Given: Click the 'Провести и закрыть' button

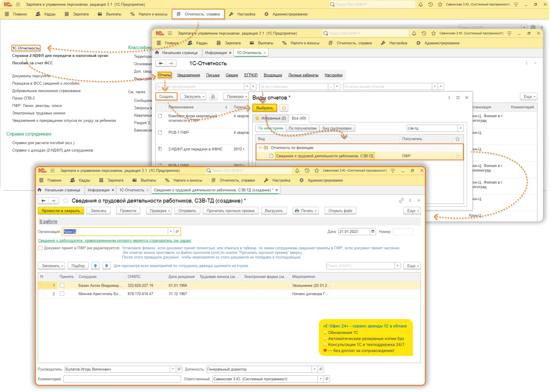Looking at the screenshot, I should pos(61,211).
